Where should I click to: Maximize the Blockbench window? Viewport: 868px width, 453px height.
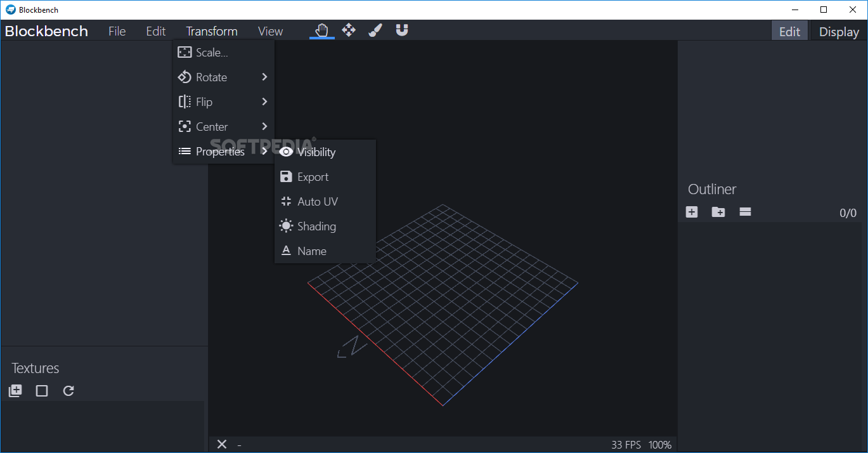coord(824,10)
